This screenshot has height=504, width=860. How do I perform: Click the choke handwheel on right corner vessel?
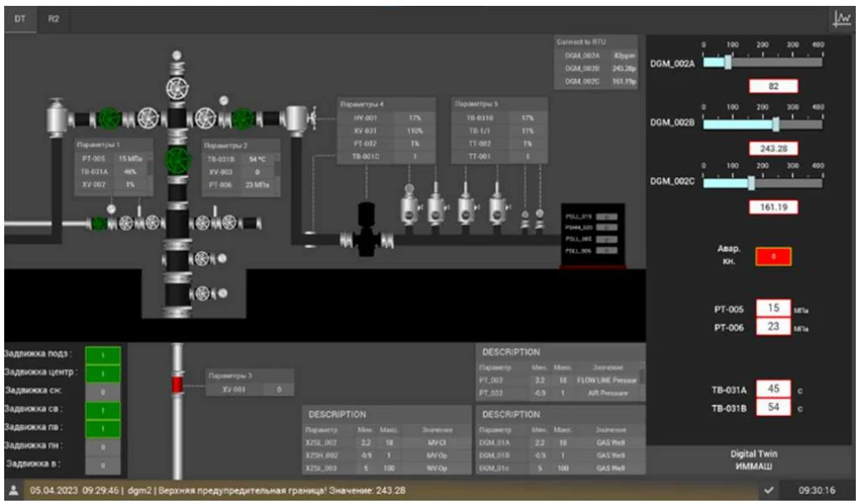314,117
